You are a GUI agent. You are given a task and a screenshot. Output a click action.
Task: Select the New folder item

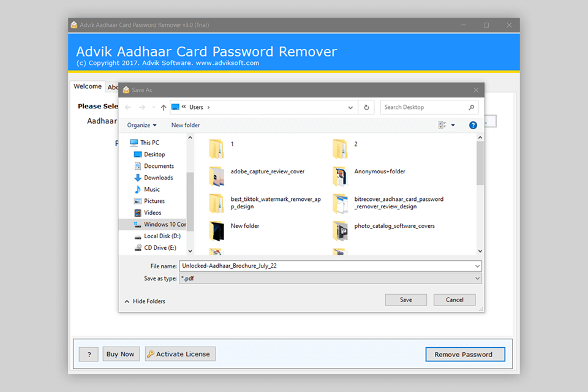233,230
